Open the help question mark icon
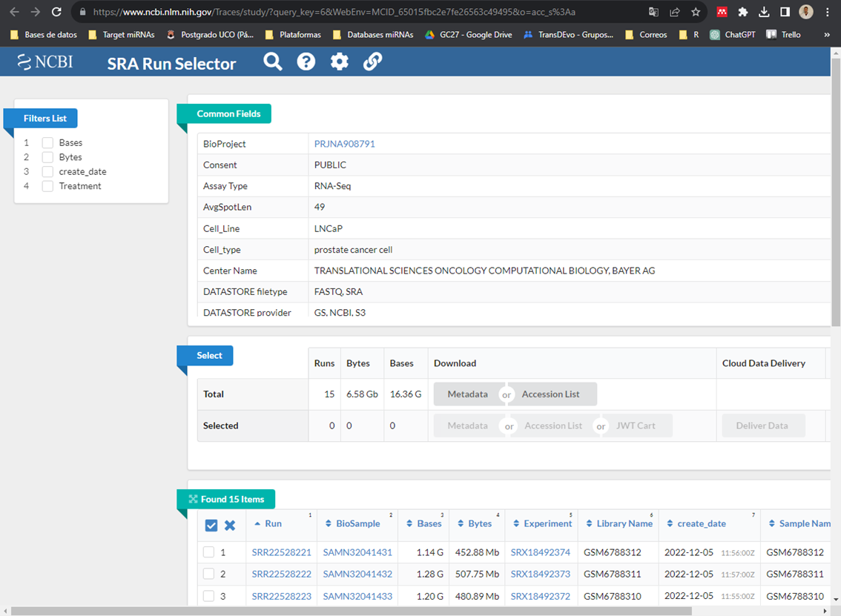This screenshot has height=616, width=841. [306, 62]
